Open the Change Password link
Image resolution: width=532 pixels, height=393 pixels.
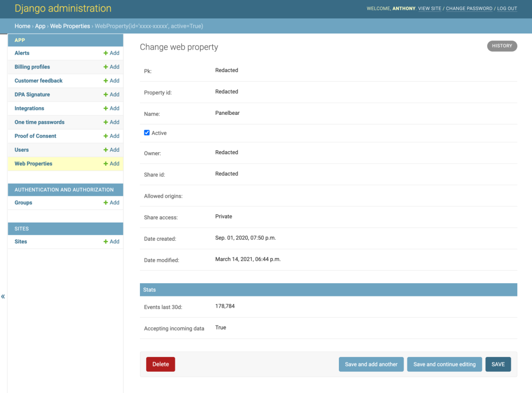[x=469, y=8]
